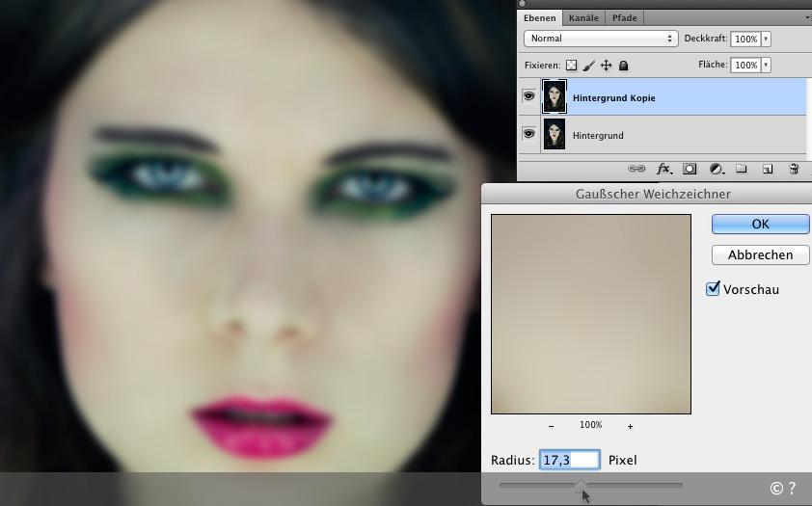
Task: Click the Fläche value field
Action: pos(745,65)
